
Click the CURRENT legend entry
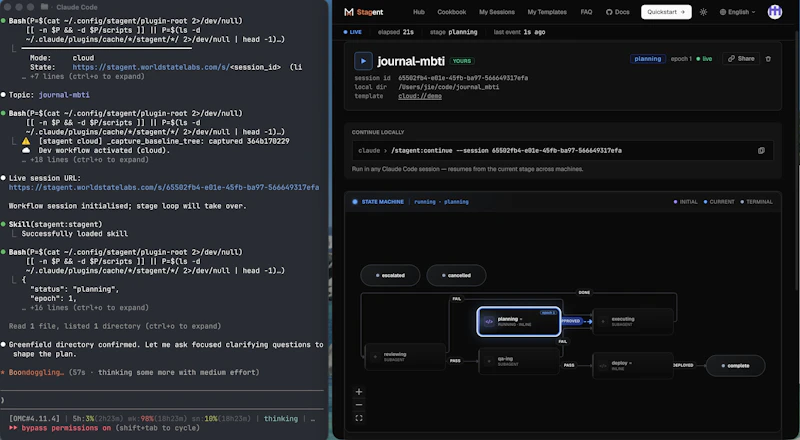coord(719,202)
